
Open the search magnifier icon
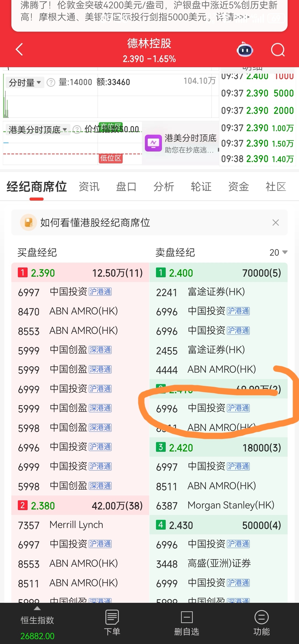click(x=278, y=50)
